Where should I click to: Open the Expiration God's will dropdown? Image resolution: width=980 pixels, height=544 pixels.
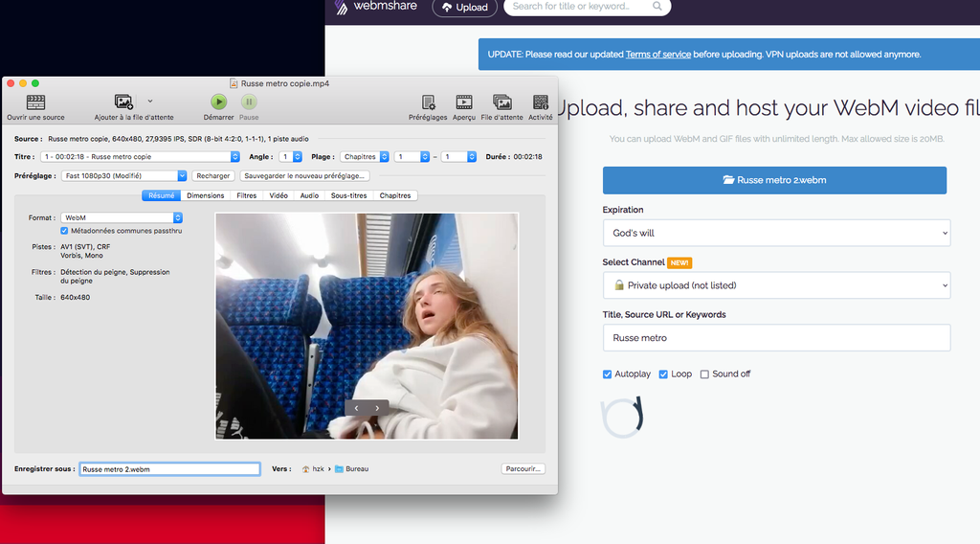click(776, 233)
